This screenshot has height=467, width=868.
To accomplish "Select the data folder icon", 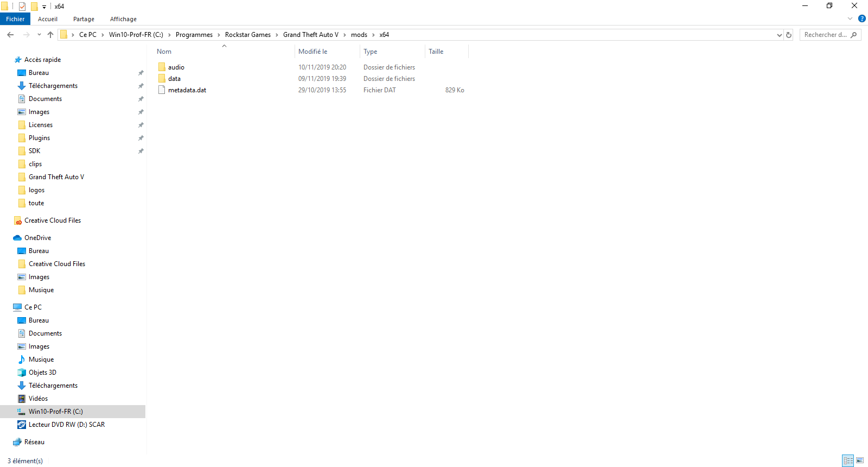I will (x=162, y=79).
